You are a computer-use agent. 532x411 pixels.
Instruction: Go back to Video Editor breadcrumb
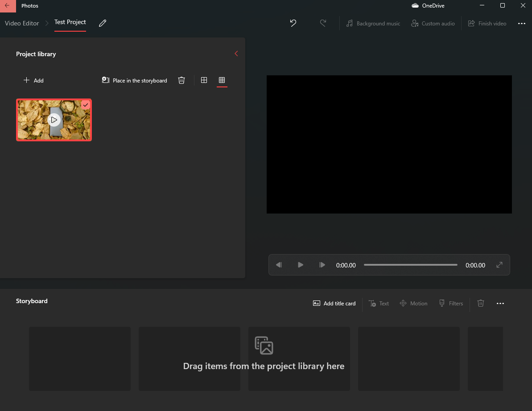click(x=22, y=23)
